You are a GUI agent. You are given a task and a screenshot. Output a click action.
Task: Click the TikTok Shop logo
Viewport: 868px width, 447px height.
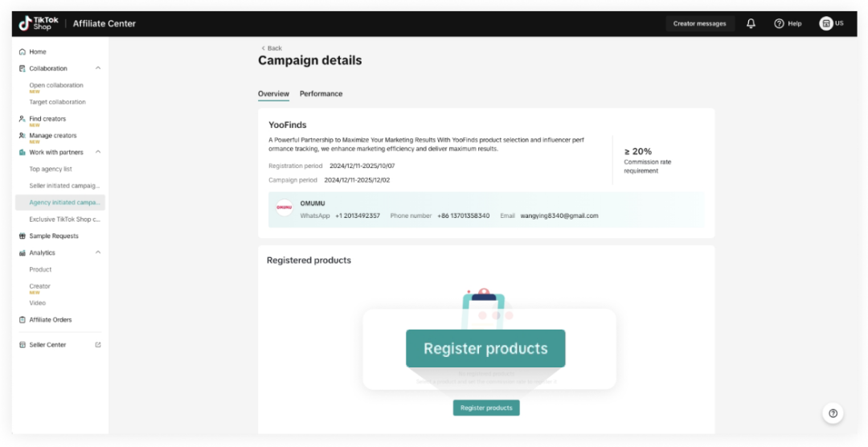coord(39,23)
